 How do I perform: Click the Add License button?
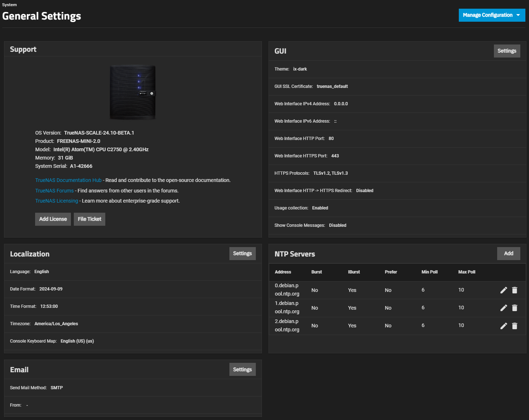[x=53, y=219]
